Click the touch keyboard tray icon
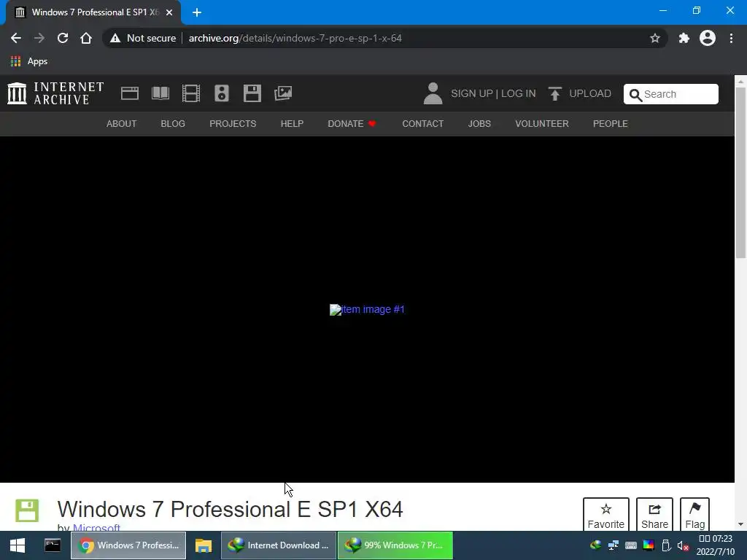The height and width of the screenshot is (560, 747). (x=631, y=545)
